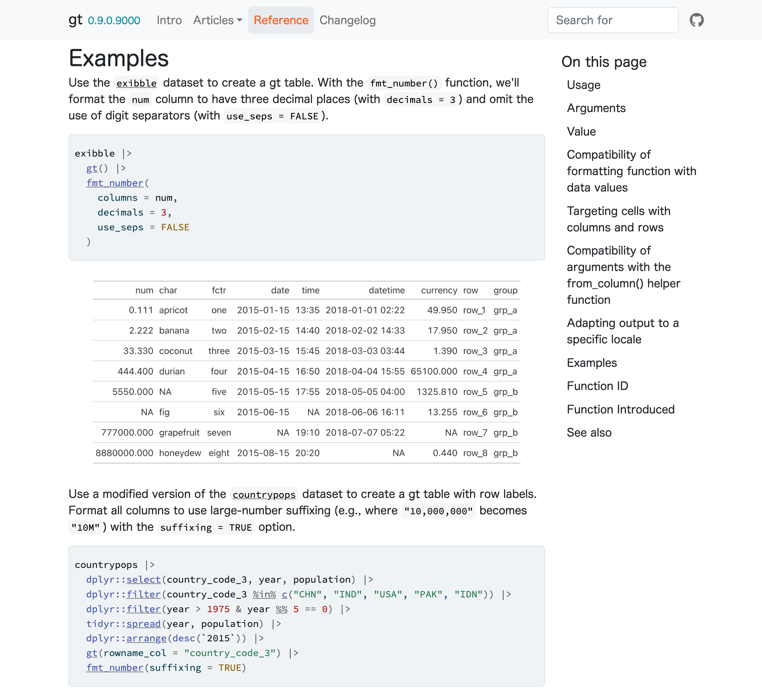Open fmt_number function documentation from first example
Screen dimensions: 762x700
[114, 183]
